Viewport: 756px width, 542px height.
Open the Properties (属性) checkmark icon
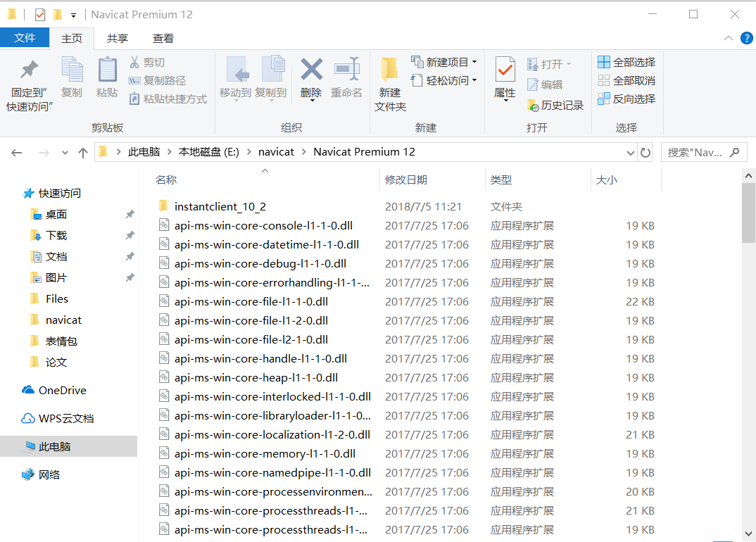coord(505,69)
